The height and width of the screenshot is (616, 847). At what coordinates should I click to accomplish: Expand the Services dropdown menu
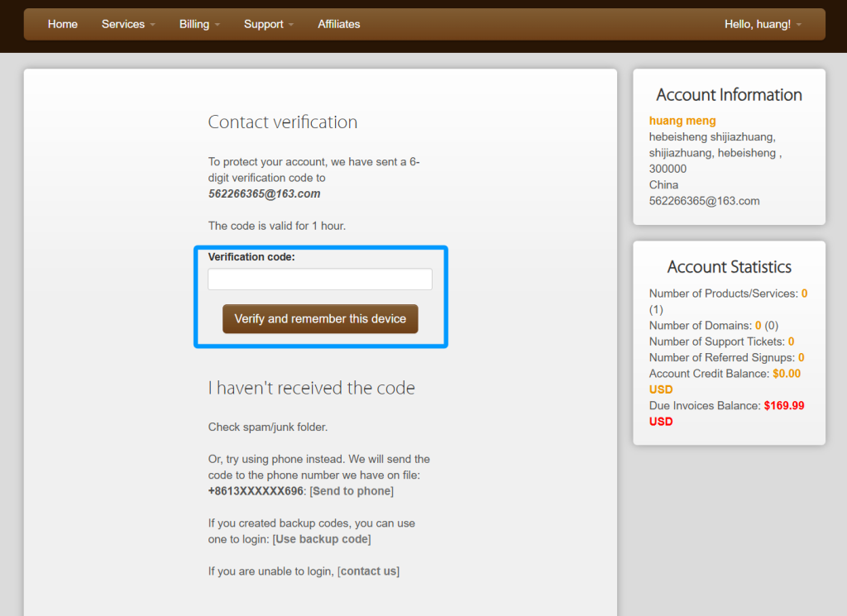(x=128, y=24)
